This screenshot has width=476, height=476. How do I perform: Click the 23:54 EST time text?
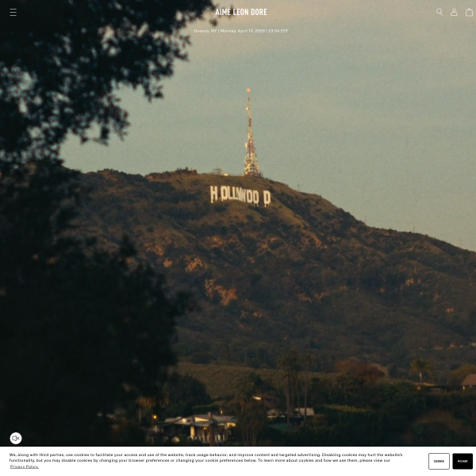(278, 31)
